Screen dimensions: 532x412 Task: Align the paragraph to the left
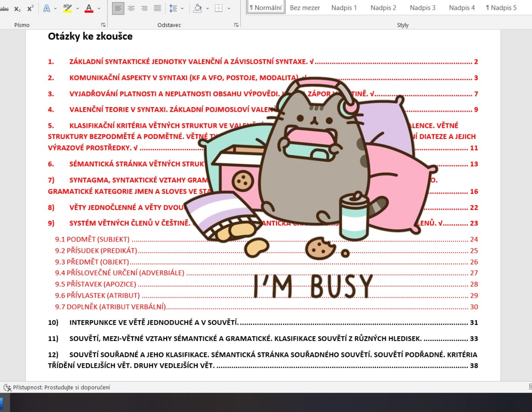(x=118, y=8)
